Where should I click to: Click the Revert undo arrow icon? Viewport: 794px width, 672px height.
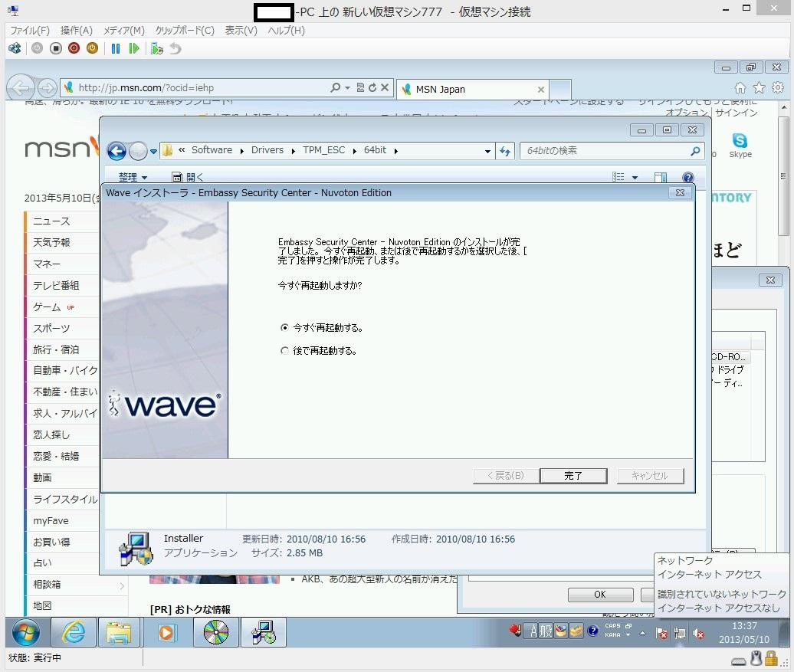pos(176,48)
